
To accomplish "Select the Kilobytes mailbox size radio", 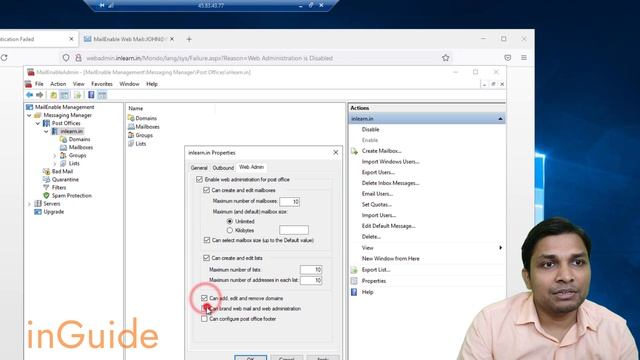I will (230, 231).
